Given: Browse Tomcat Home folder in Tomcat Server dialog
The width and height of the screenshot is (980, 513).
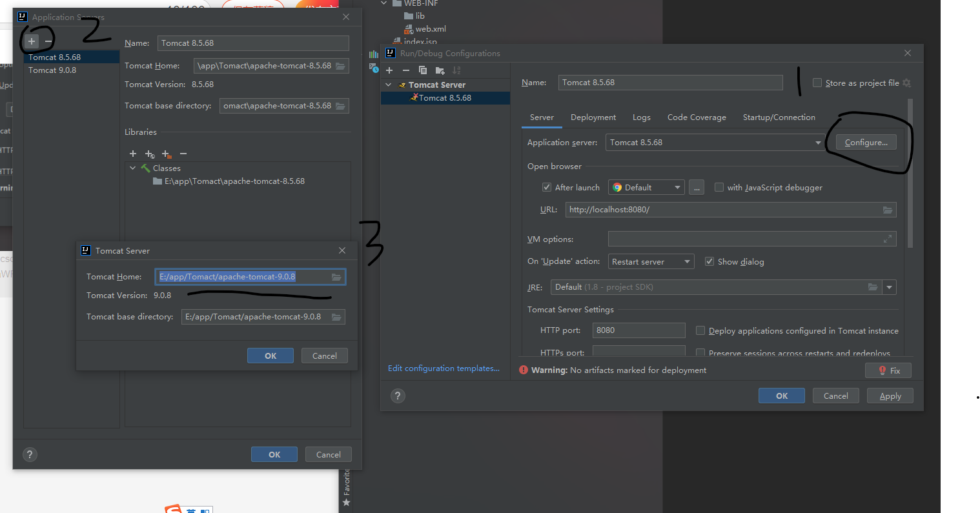Looking at the screenshot, I should pyautogui.click(x=336, y=277).
